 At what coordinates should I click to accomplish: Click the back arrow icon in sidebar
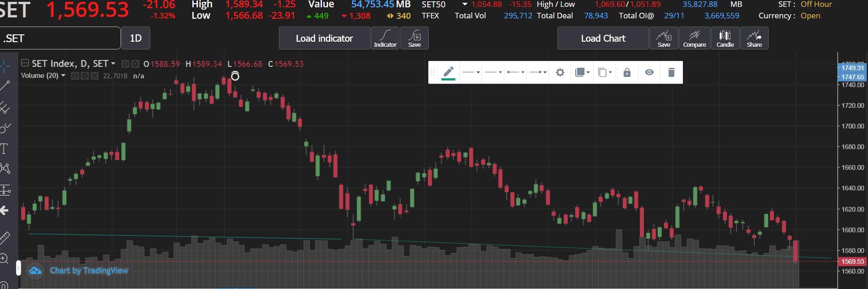[5, 211]
